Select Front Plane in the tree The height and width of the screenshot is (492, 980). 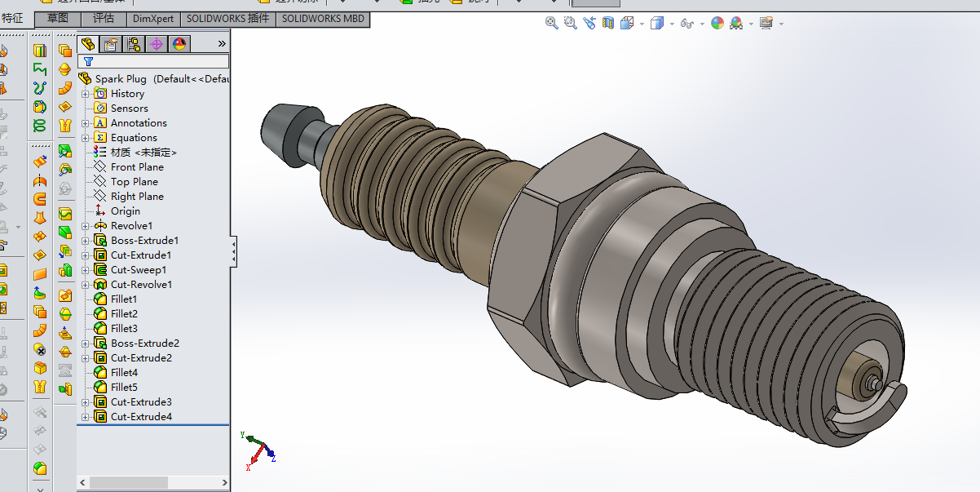pyautogui.click(x=137, y=167)
